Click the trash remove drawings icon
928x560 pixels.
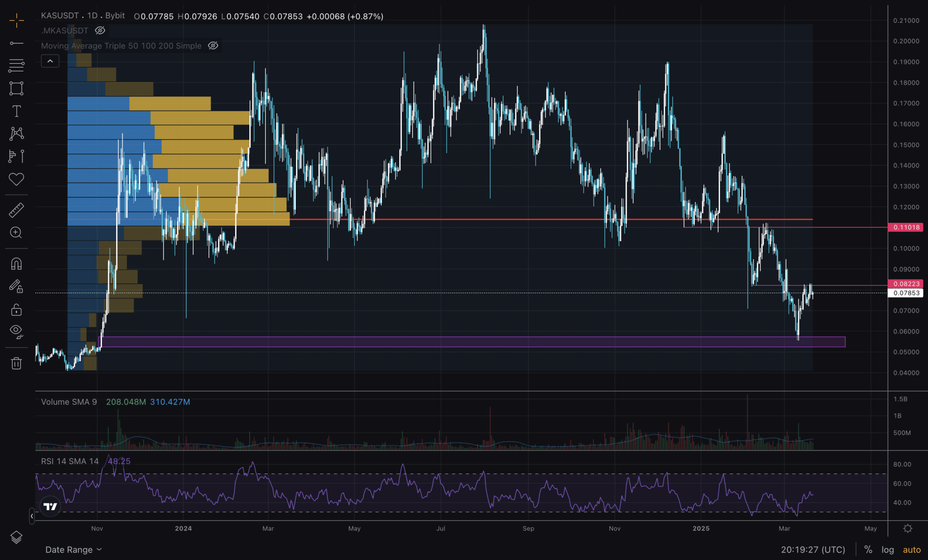pos(16,363)
